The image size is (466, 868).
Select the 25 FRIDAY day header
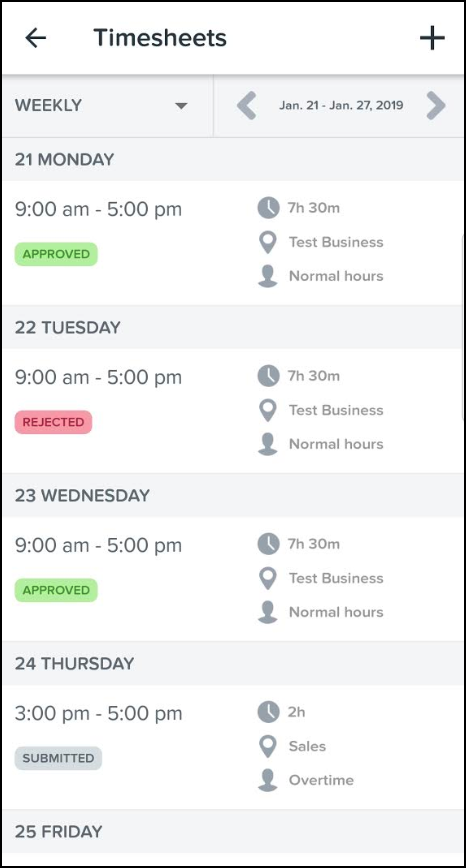tap(59, 831)
